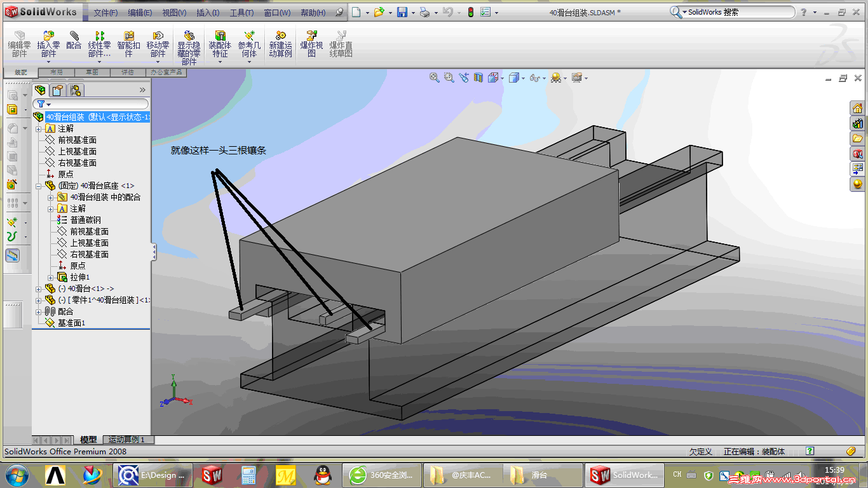Click the Apply Scene icon
Screen dimensions: 868x488
coord(556,78)
